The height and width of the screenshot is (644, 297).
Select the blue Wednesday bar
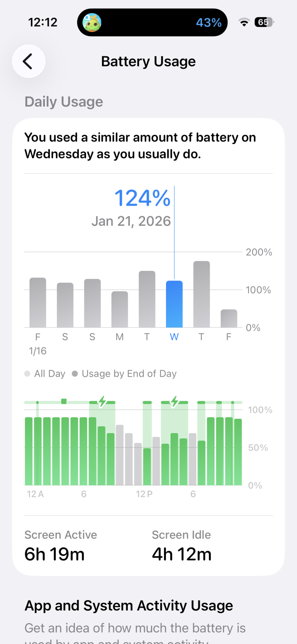click(174, 304)
